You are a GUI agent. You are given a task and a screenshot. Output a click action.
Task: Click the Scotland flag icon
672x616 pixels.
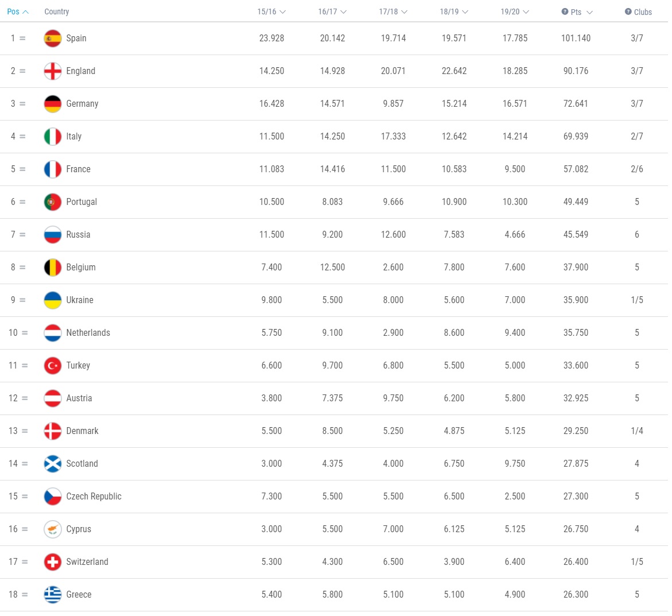coord(53,464)
